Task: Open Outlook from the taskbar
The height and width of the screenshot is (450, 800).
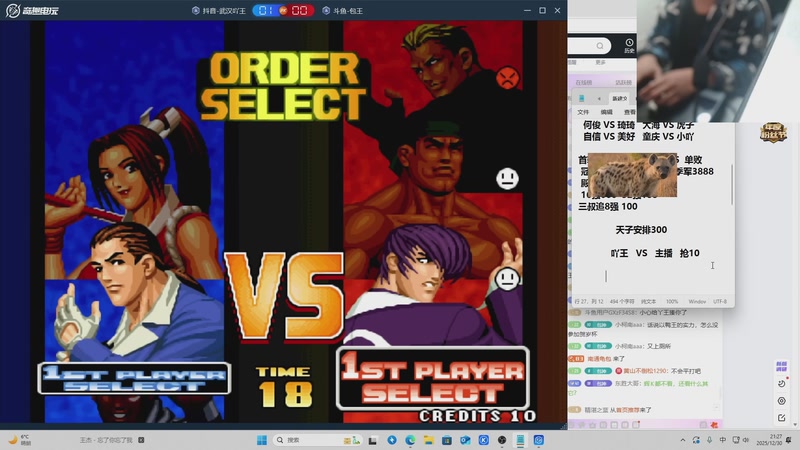Action: click(x=465, y=440)
